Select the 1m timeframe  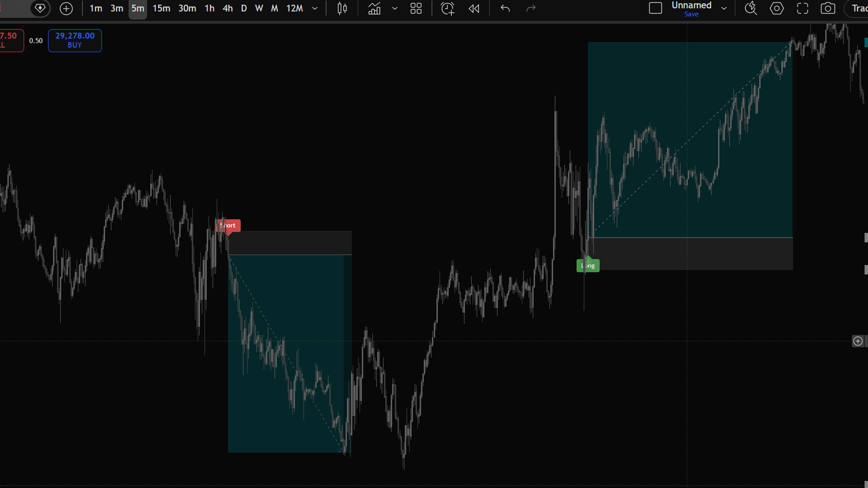96,8
